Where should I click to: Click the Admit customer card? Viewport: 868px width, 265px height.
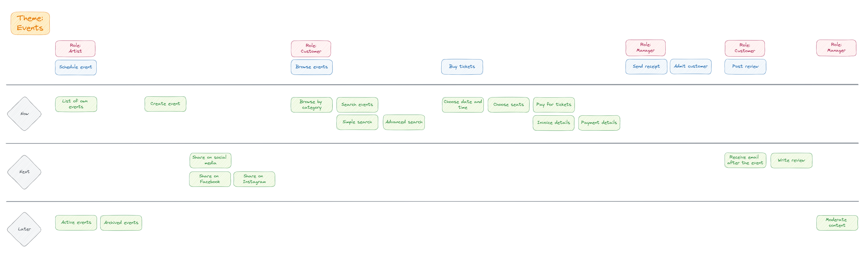click(x=690, y=66)
